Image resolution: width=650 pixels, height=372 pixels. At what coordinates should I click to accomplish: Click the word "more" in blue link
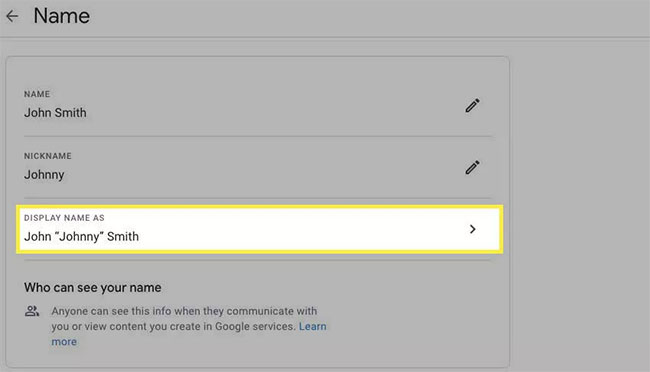(x=64, y=342)
